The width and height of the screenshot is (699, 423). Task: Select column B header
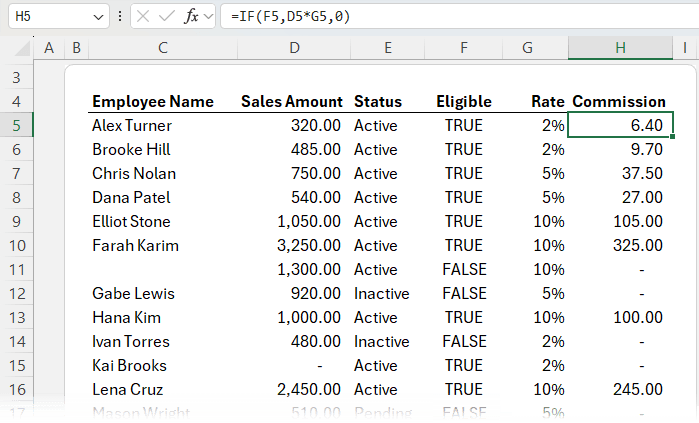click(x=77, y=48)
